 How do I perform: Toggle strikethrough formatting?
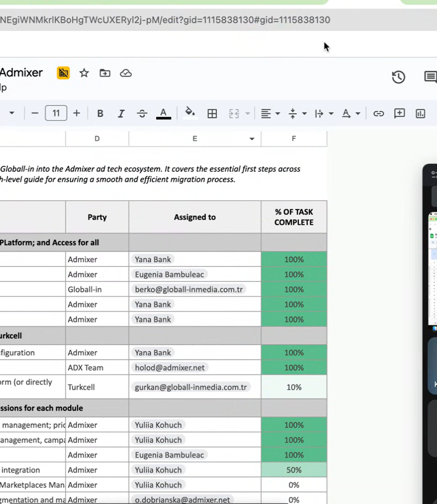pyautogui.click(x=142, y=113)
